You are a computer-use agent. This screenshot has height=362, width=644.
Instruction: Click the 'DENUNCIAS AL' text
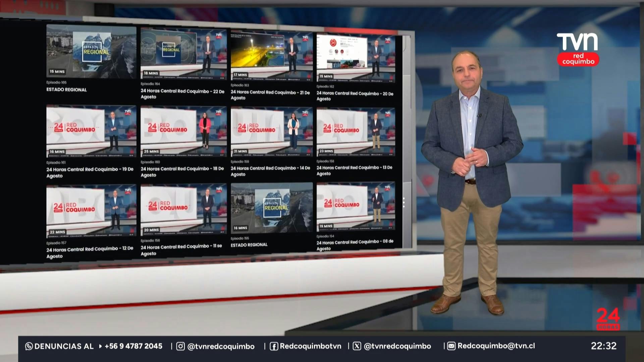(64, 346)
